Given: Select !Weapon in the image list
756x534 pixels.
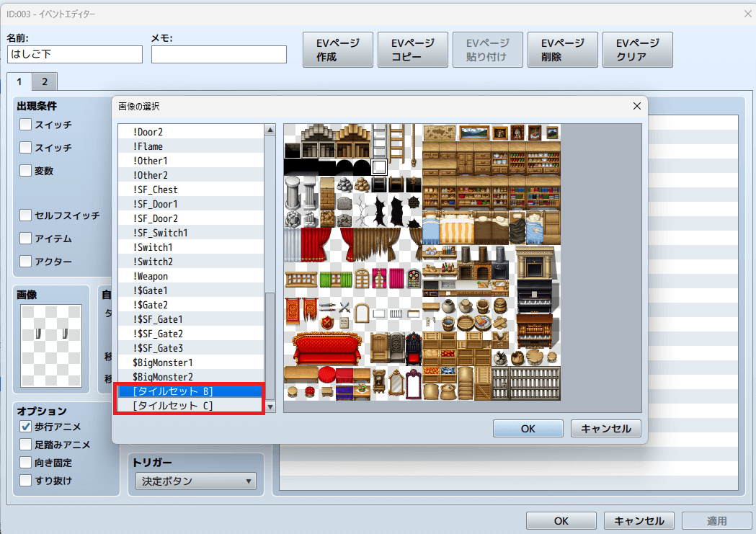Looking at the screenshot, I should (x=191, y=276).
